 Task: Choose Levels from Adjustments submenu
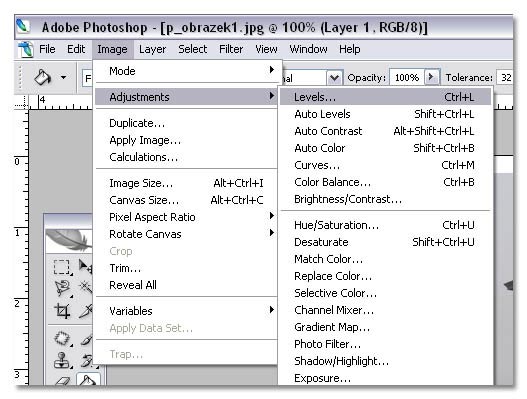pos(385,97)
